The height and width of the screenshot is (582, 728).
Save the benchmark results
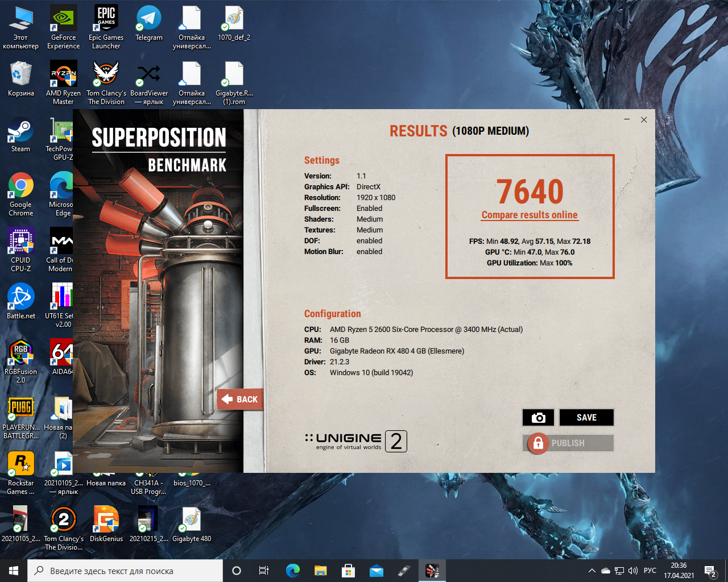click(x=586, y=418)
